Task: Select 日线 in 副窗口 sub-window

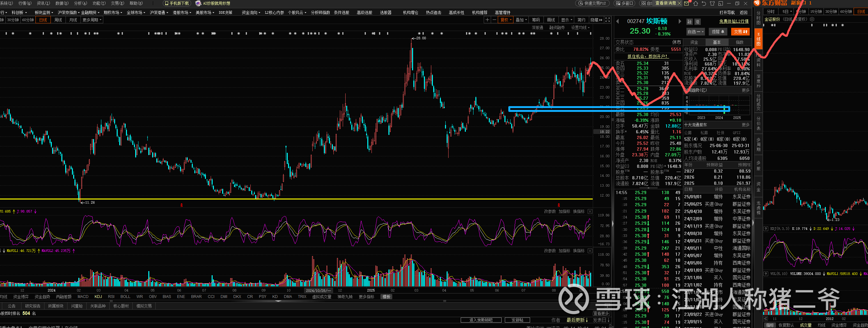Action: [861, 12]
